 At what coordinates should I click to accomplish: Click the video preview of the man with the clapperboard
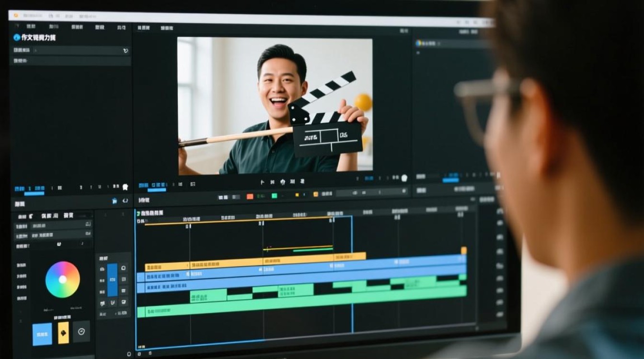[275, 106]
